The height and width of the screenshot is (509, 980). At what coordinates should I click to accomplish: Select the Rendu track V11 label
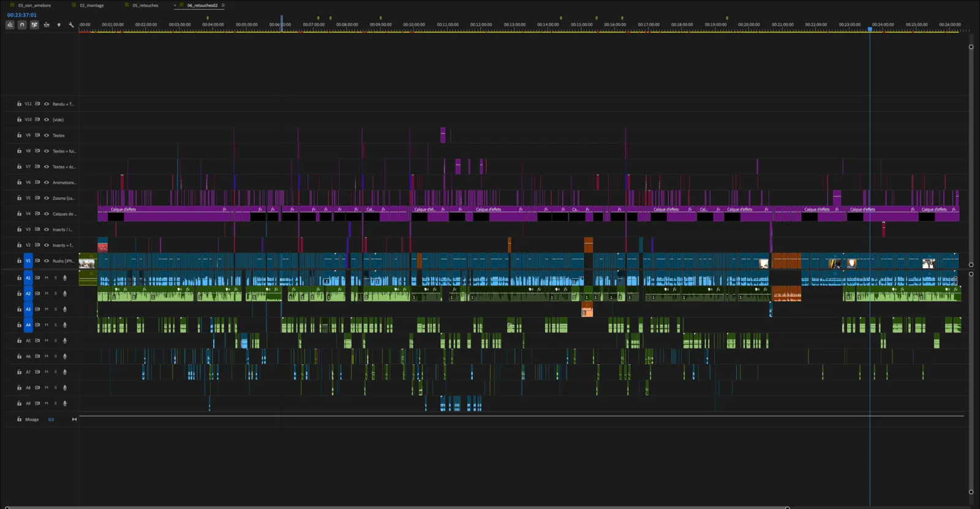coord(63,104)
